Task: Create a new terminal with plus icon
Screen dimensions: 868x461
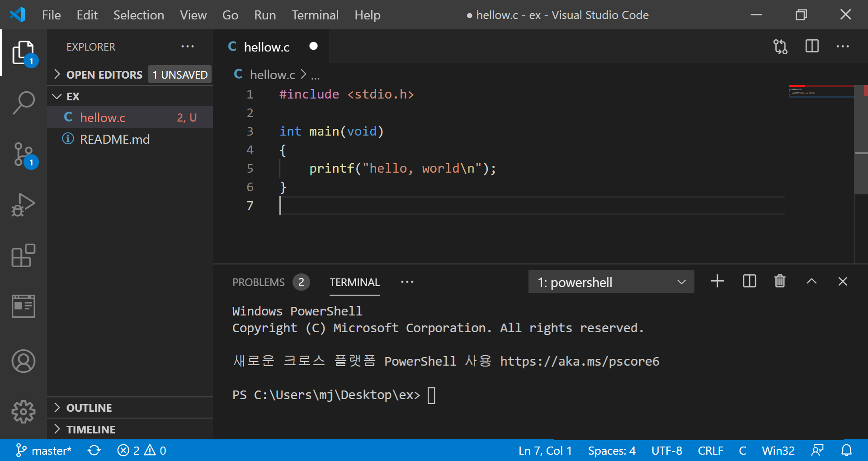Action: tap(717, 282)
